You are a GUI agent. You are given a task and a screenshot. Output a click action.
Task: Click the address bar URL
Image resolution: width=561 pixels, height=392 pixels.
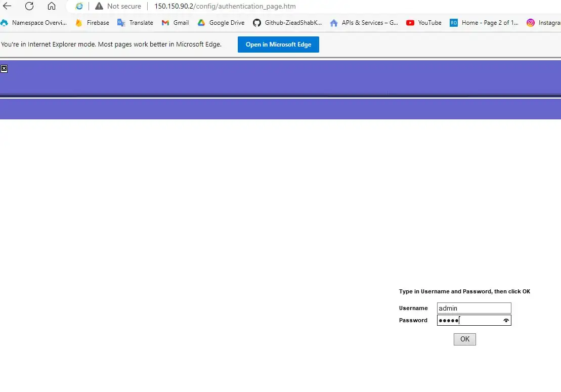(x=225, y=6)
